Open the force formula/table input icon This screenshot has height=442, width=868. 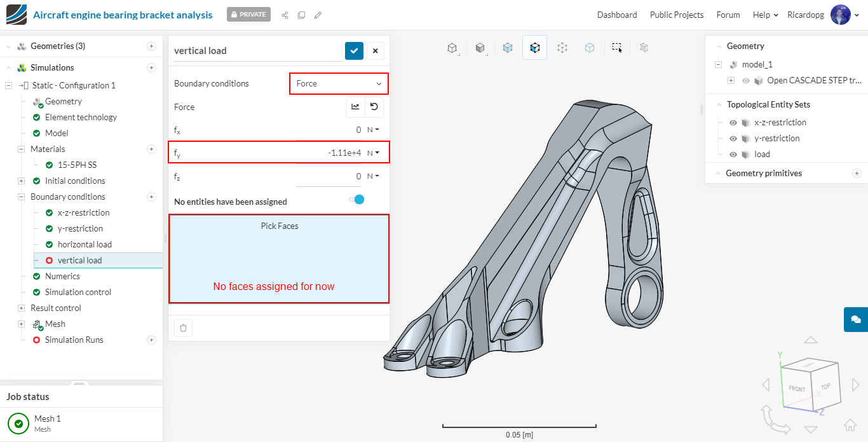coord(355,107)
